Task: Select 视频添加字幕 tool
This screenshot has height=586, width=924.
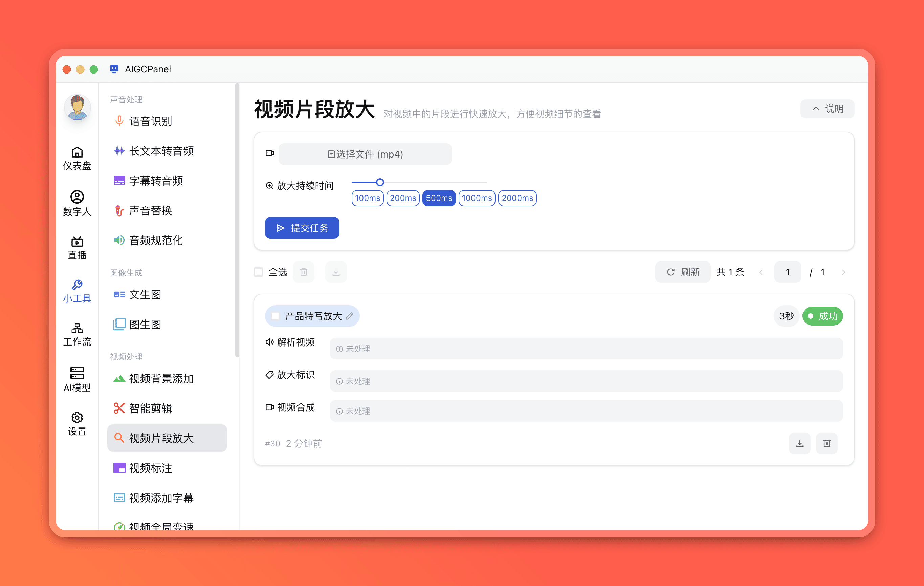Action: [167, 498]
